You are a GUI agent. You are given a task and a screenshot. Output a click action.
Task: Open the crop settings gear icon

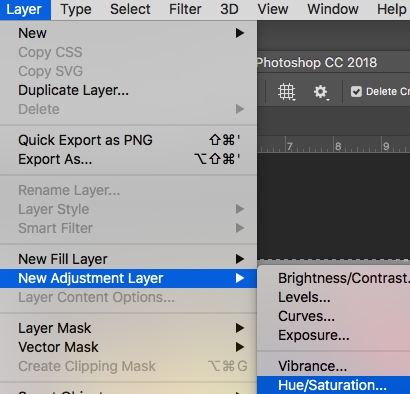pyautogui.click(x=321, y=92)
